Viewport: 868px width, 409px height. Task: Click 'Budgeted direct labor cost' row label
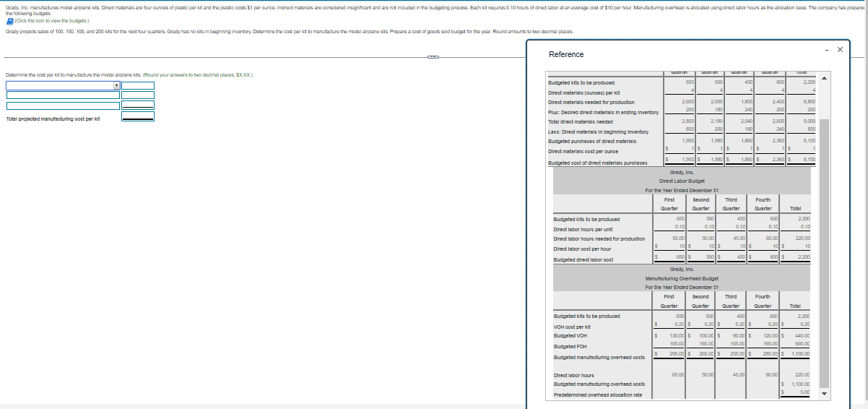tap(582, 259)
